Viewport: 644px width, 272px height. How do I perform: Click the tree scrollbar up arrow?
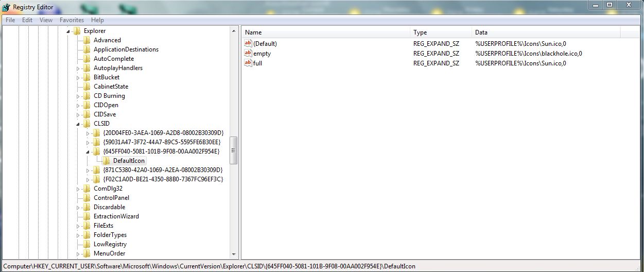click(233, 31)
